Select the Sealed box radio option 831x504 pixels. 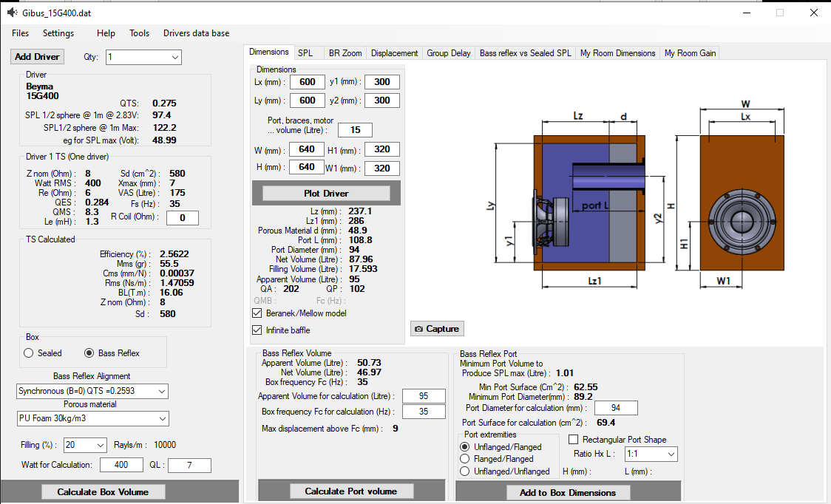[30, 353]
